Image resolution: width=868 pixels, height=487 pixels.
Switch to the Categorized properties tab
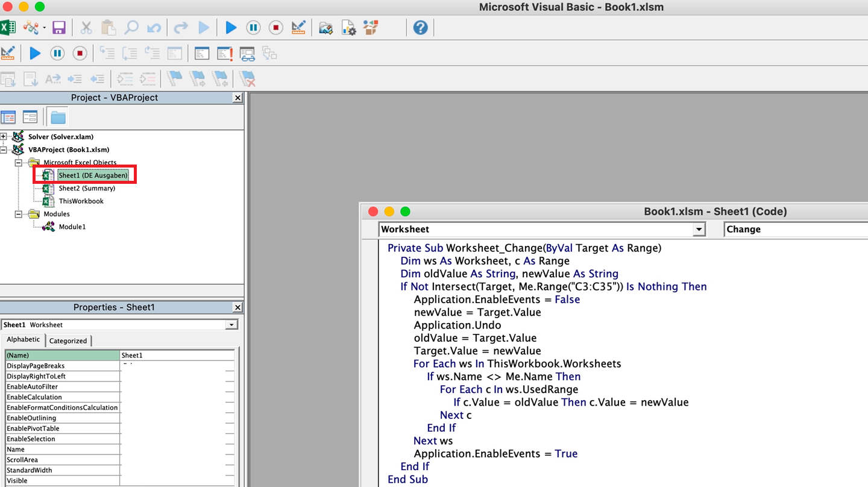(68, 341)
